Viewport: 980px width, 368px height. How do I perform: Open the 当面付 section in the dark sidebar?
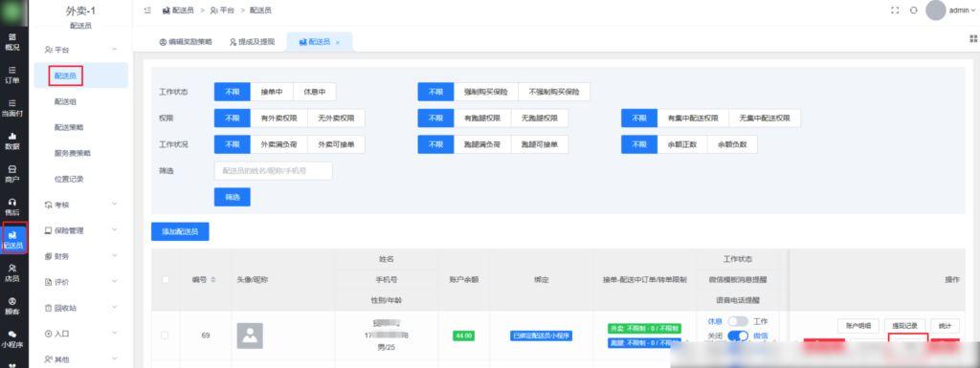[x=11, y=109]
